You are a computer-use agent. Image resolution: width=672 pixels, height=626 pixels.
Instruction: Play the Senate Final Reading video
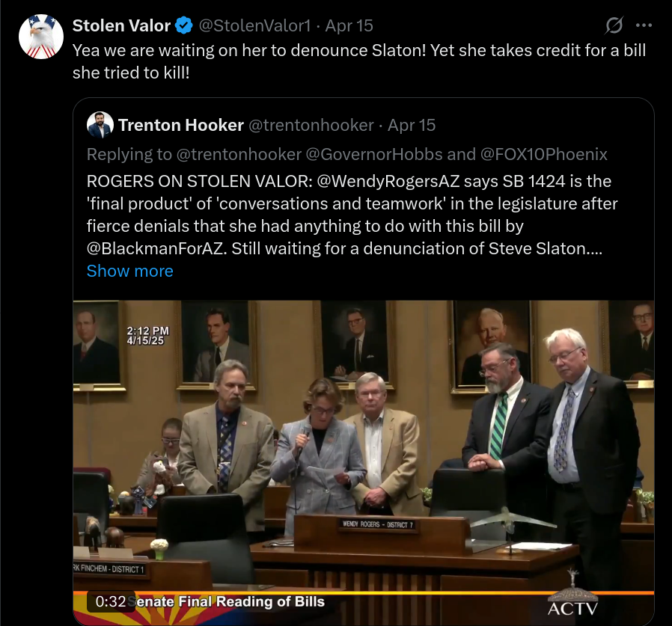(x=364, y=463)
